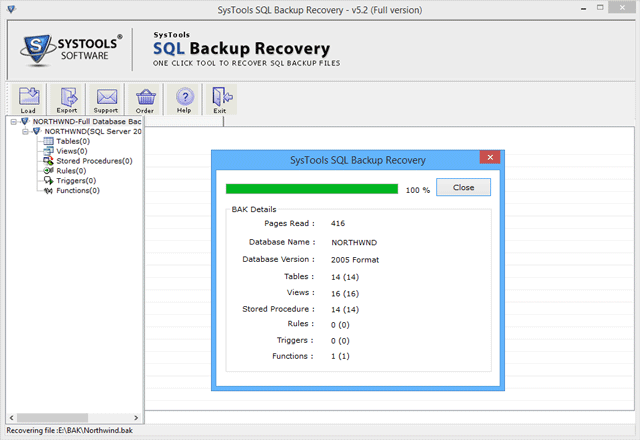Select Tables(0) in the tree
640x440 pixels.
[x=73, y=141]
